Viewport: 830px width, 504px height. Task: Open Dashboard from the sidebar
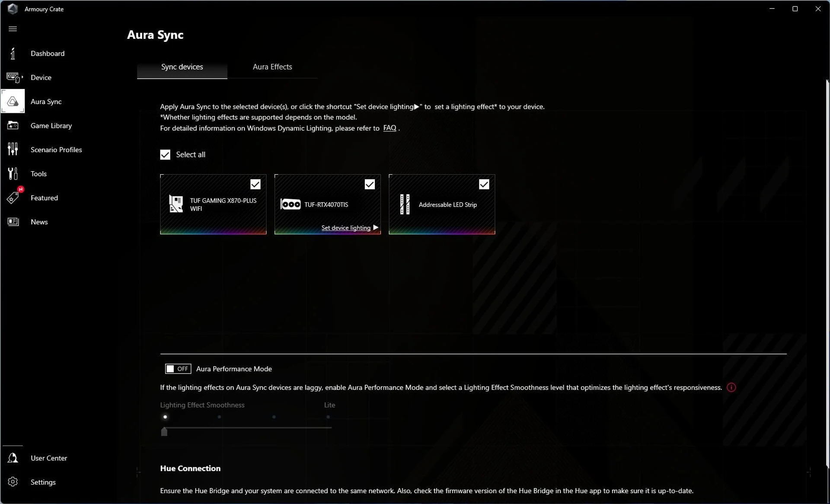click(48, 54)
